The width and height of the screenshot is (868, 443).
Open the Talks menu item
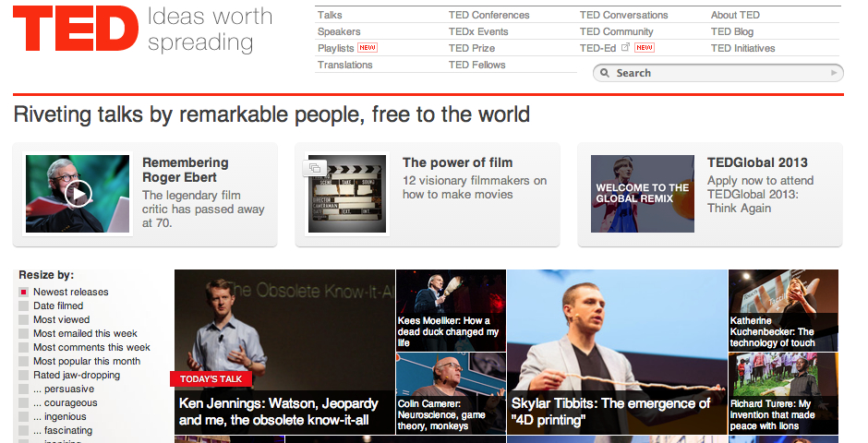330,15
